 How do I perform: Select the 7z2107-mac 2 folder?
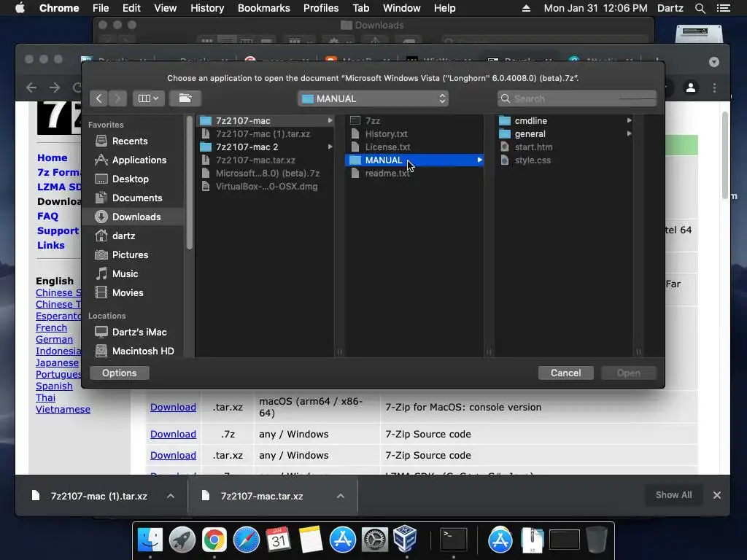265,147
